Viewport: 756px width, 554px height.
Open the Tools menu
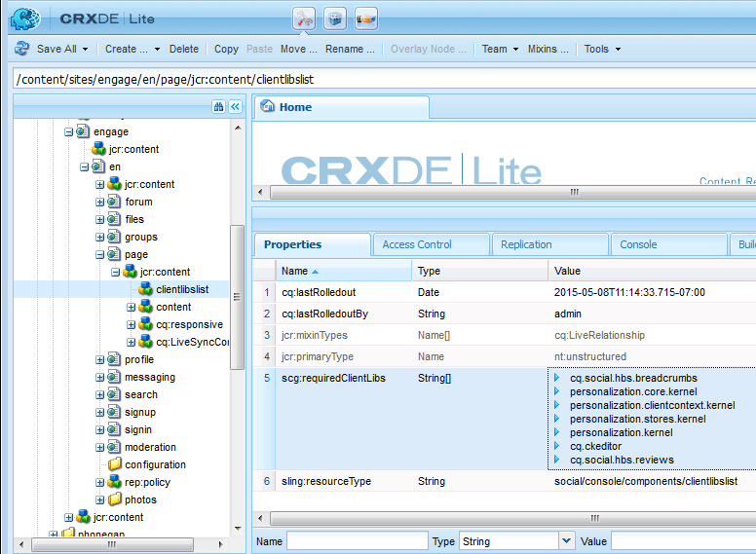coord(602,49)
